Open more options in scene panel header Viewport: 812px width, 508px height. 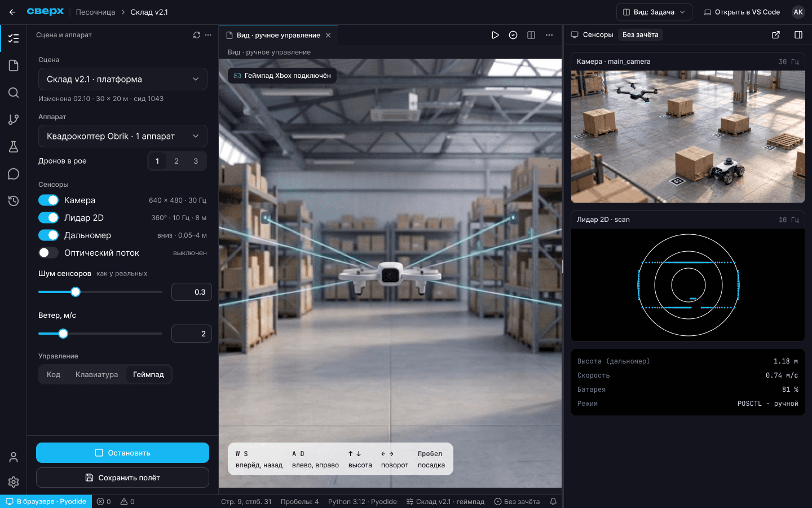208,35
